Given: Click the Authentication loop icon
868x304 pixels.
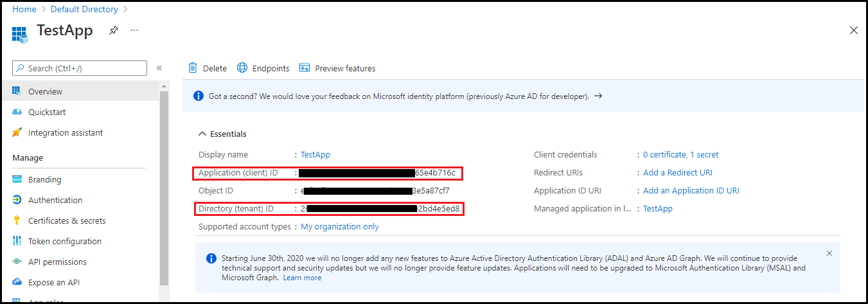Looking at the screenshot, I should click(17, 200).
